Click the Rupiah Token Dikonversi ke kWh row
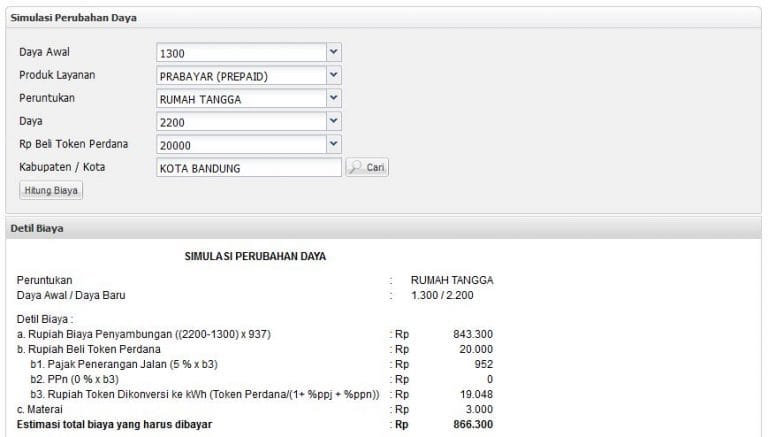This screenshot has width=768, height=437. click(x=205, y=394)
